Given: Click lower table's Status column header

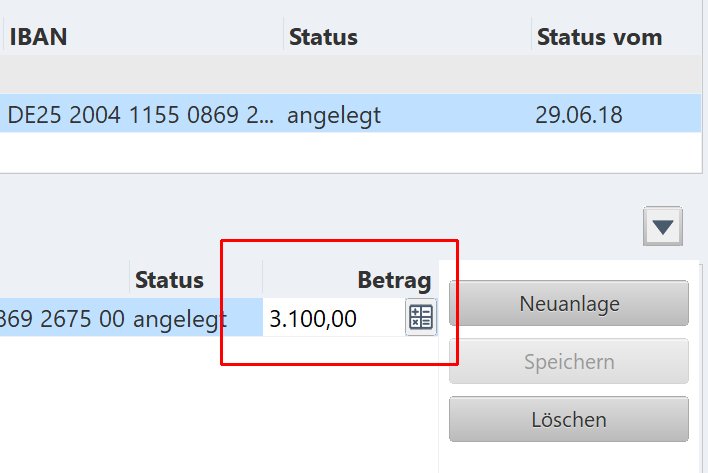Looking at the screenshot, I should pyautogui.click(x=169, y=280).
